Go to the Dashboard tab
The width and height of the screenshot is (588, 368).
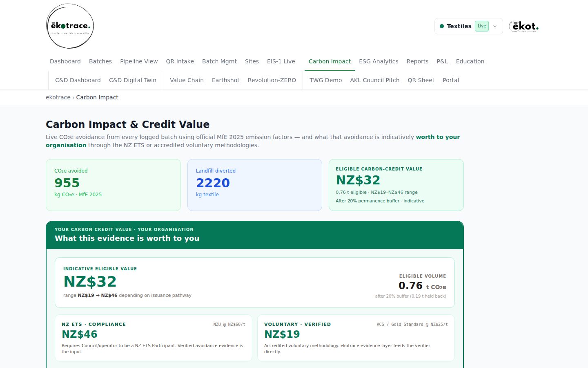[x=65, y=61]
